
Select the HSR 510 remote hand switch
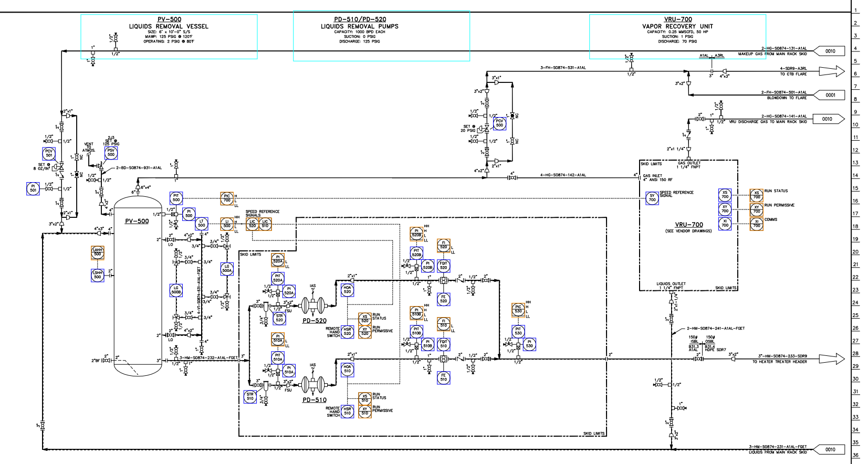click(347, 411)
